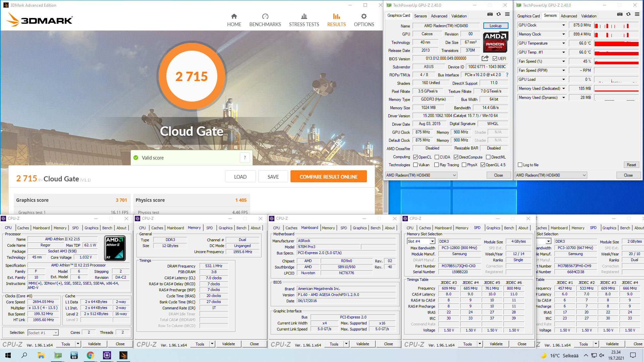Screen dimensions: 644x362
Task: Toggle the DirectCompute checkbox
Action: [456, 157]
